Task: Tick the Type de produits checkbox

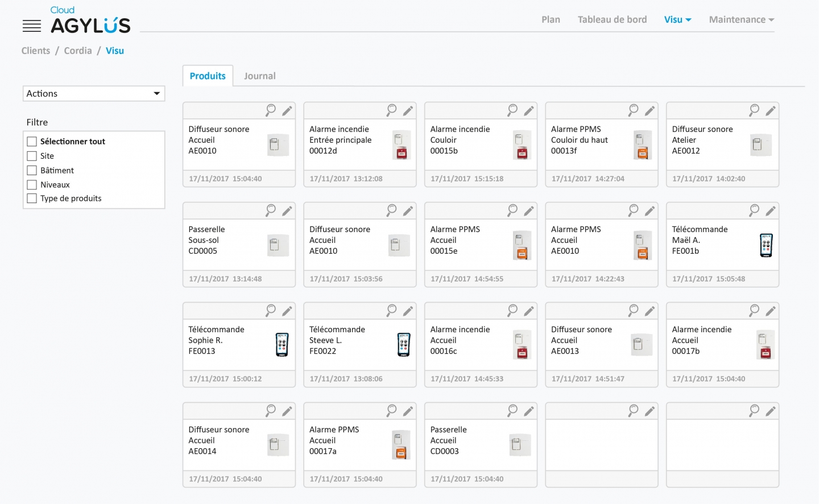Action: click(x=32, y=199)
